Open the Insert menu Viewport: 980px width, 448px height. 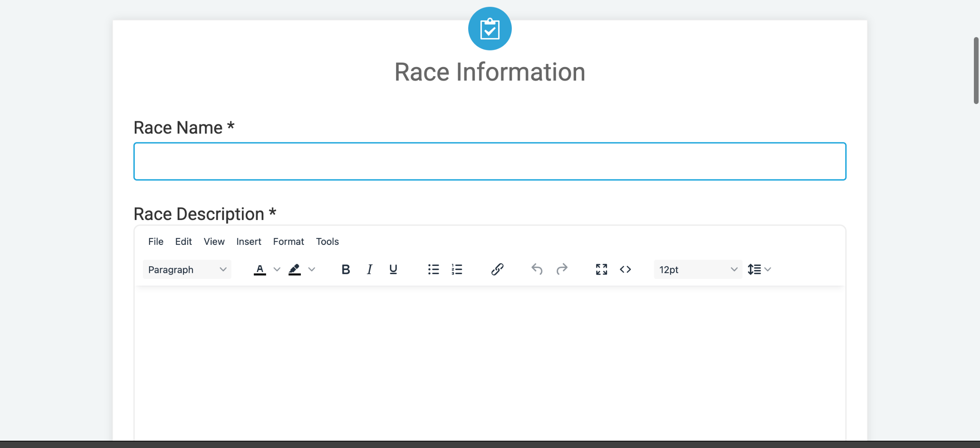point(248,241)
